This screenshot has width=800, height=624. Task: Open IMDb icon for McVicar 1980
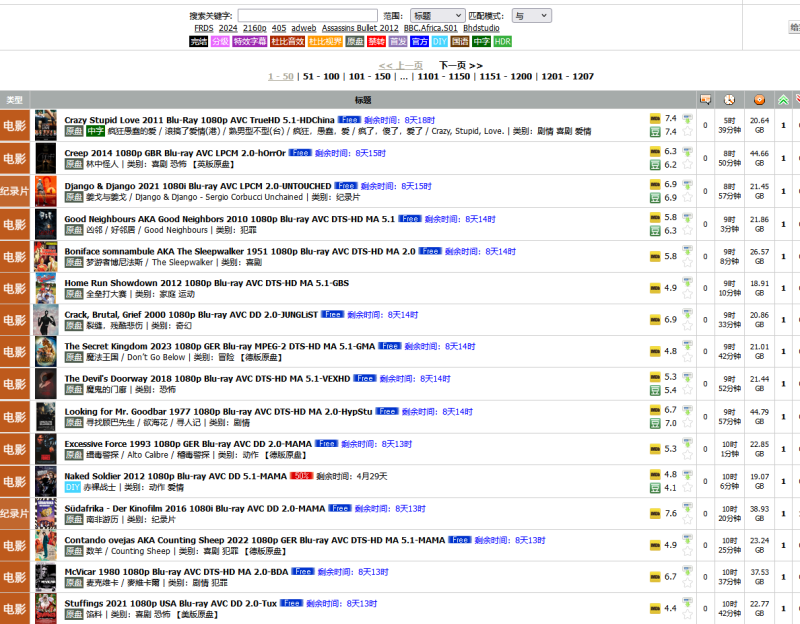[x=655, y=577]
